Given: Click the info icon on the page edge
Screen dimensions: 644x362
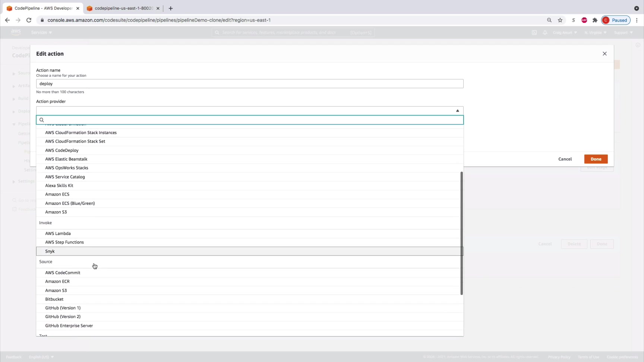Looking at the screenshot, I should 638,45.
